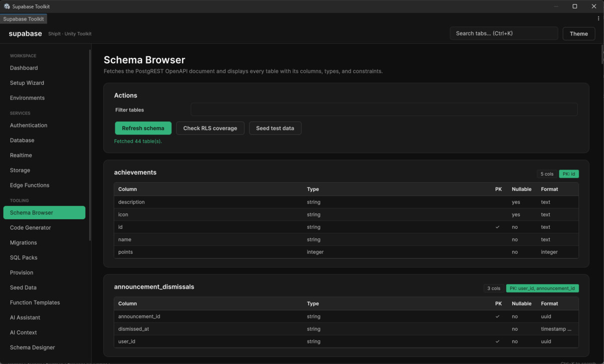The width and height of the screenshot is (604, 364).
Task: Go to Environments page
Action: (44, 98)
